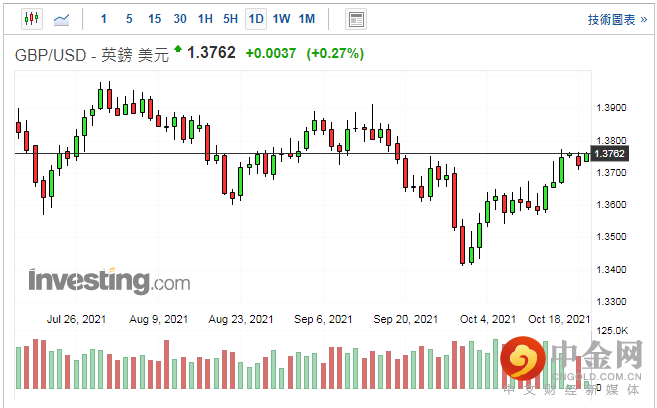Screen dimensions: 657x408
Task: Click the Investing.com logo watermark
Action: tap(109, 279)
